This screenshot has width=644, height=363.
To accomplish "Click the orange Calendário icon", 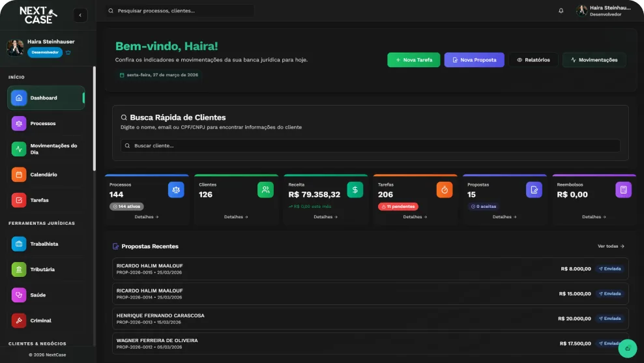I will [19, 175].
